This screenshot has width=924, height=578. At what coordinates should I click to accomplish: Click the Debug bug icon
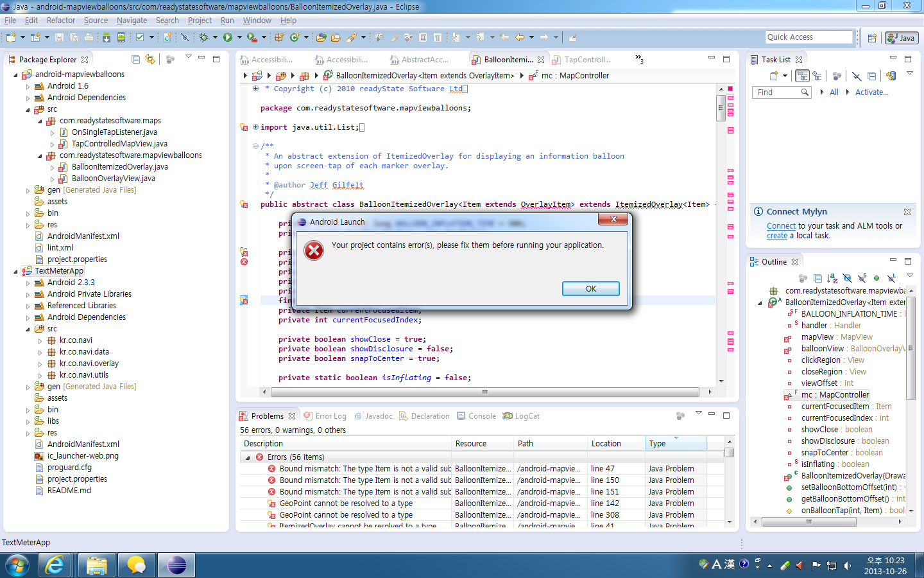click(203, 37)
